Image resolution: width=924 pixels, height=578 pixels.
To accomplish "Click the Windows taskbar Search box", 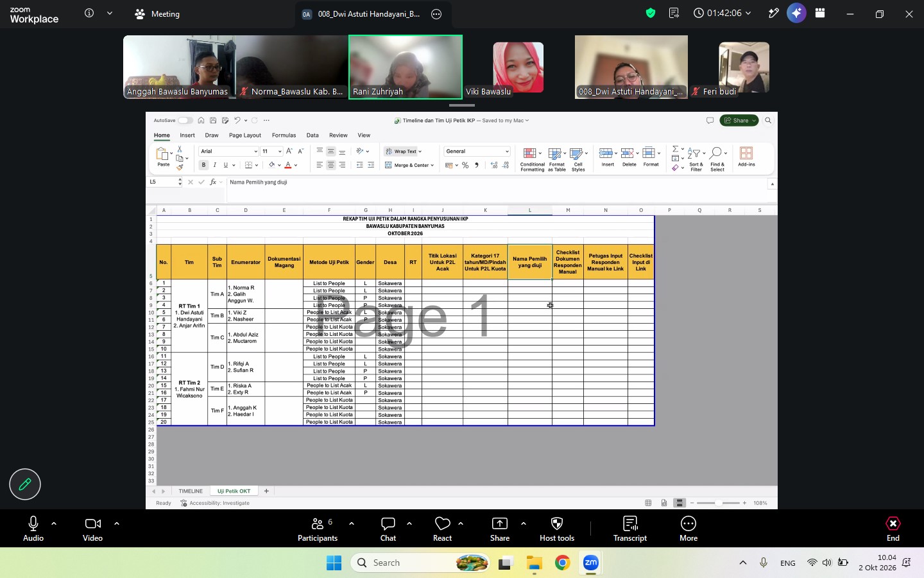I will (x=420, y=563).
